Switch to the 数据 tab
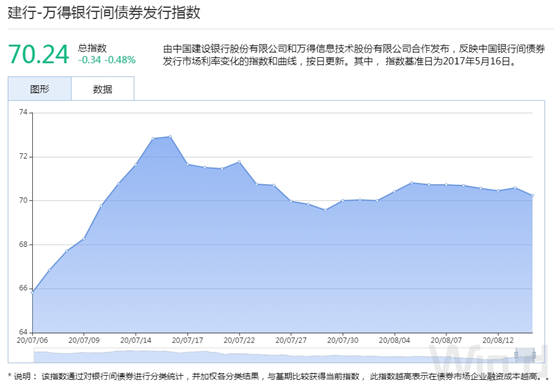The width and height of the screenshot is (554, 384). 102,89
